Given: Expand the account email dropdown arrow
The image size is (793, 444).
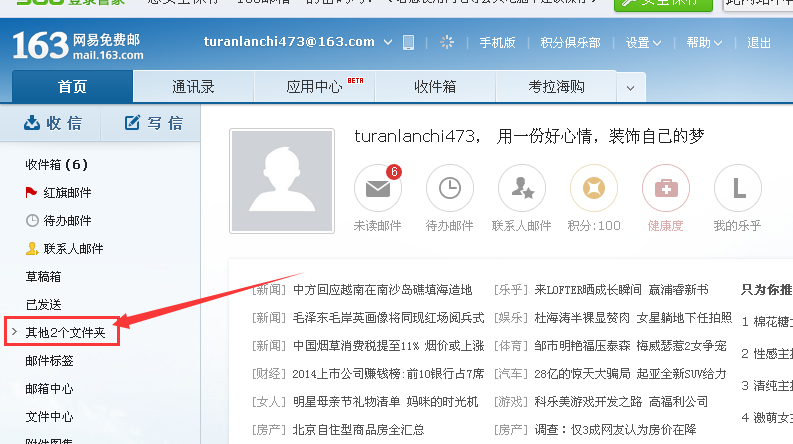Looking at the screenshot, I should coord(388,42).
